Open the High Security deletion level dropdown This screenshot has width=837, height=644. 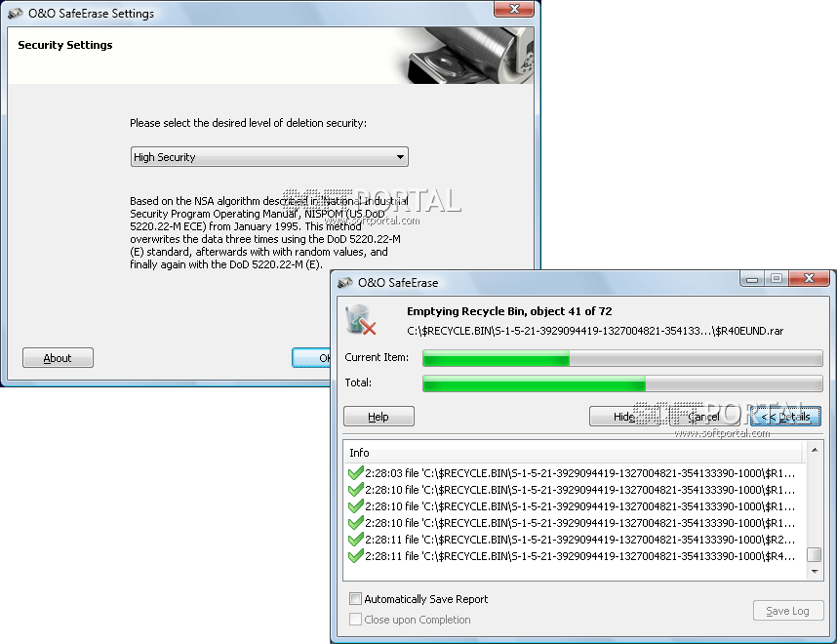click(x=269, y=157)
